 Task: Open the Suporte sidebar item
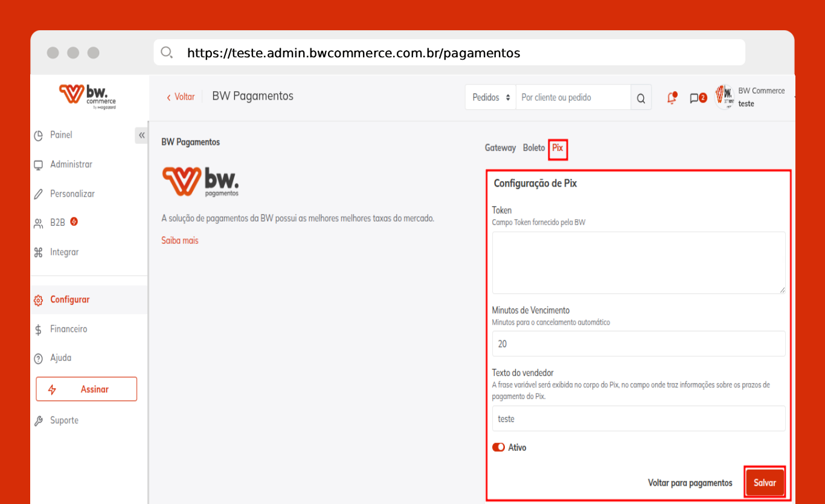(64, 421)
